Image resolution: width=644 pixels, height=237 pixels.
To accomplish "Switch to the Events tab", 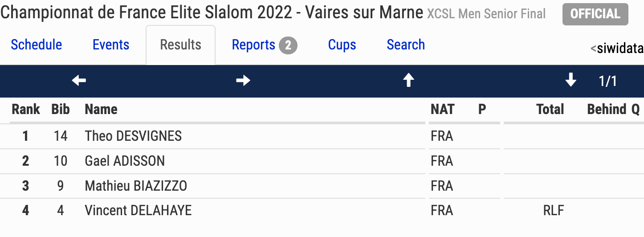I will pyautogui.click(x=111, y=45).
